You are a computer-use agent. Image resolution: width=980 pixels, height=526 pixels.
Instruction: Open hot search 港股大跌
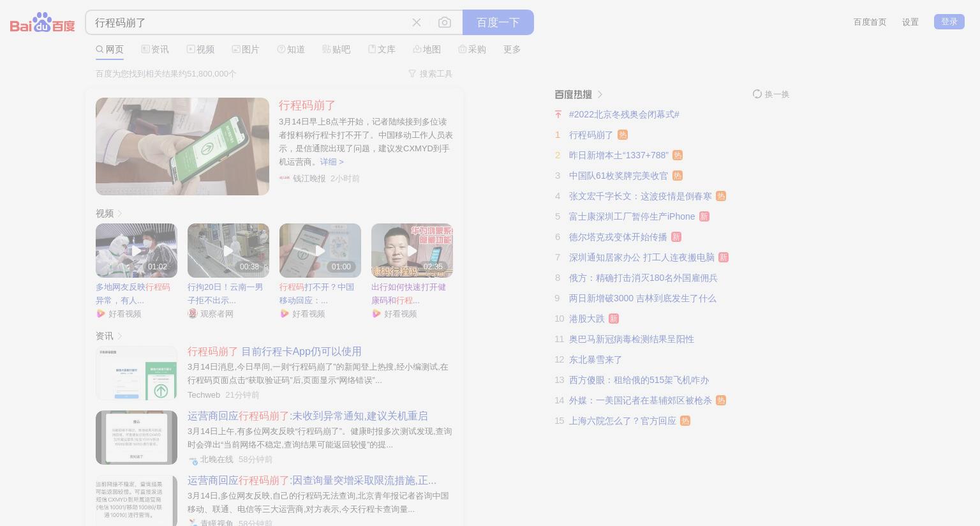[587, 319]
